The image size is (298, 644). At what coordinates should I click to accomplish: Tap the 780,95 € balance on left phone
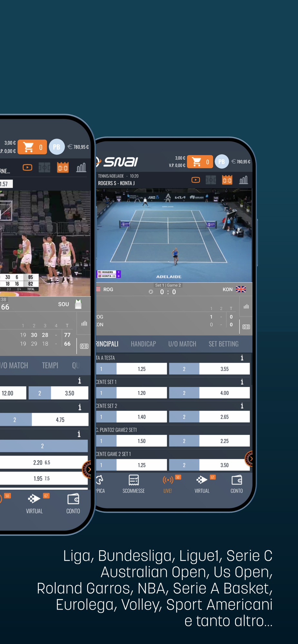pyautogui.click(x=78, y=147)
